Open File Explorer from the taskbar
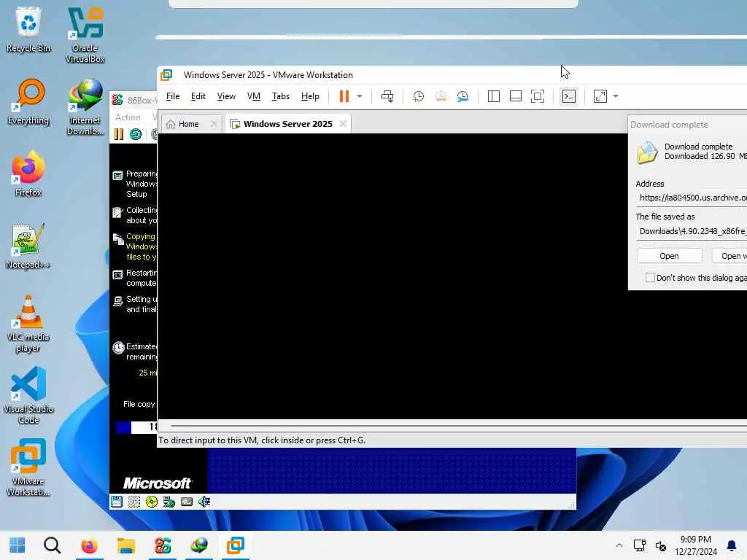The height and width of the screenshot is (560, 747). 125,545
